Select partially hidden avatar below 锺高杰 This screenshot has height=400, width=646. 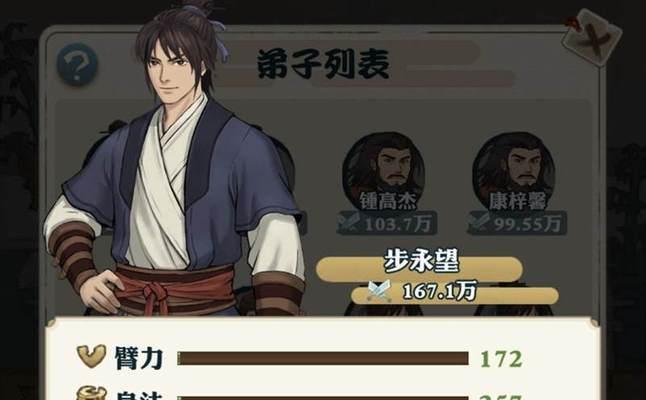(x=384, y=309)
